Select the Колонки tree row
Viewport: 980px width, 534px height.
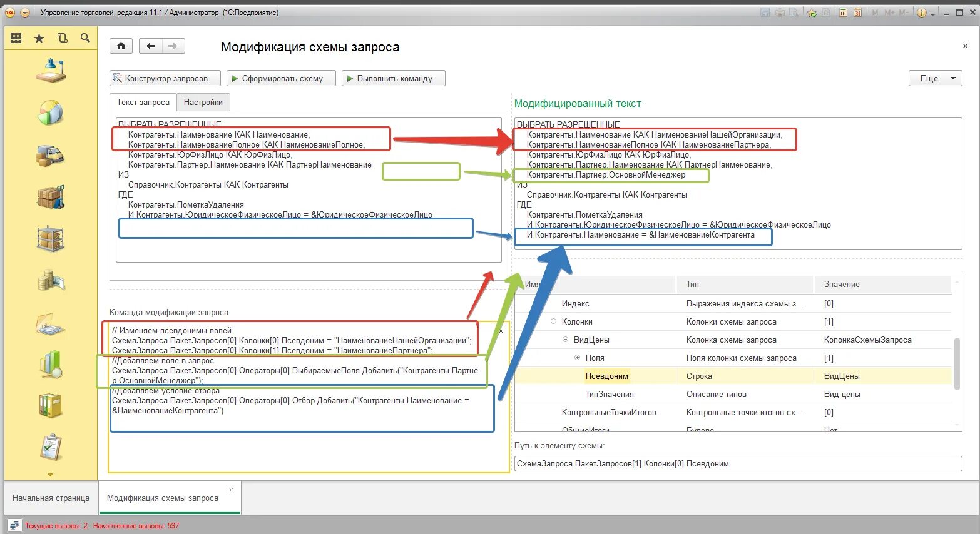tap(733, 321)
